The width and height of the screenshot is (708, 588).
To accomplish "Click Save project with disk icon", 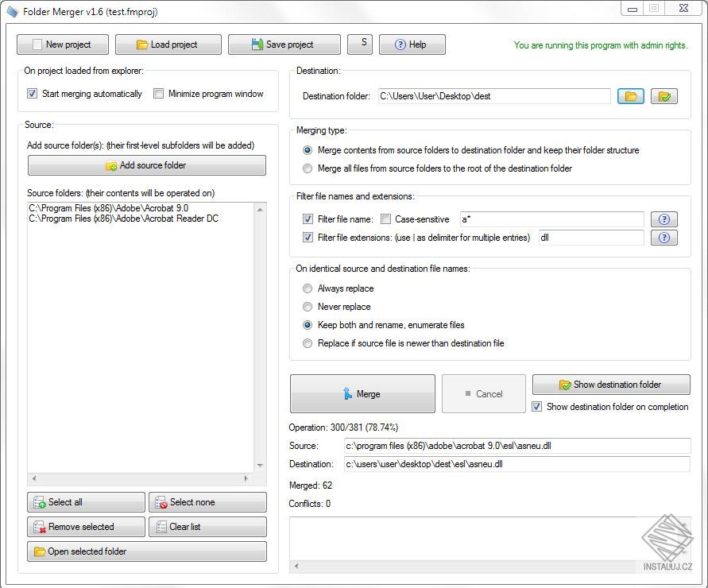I will pyautogui.click(x=284, y=44).
